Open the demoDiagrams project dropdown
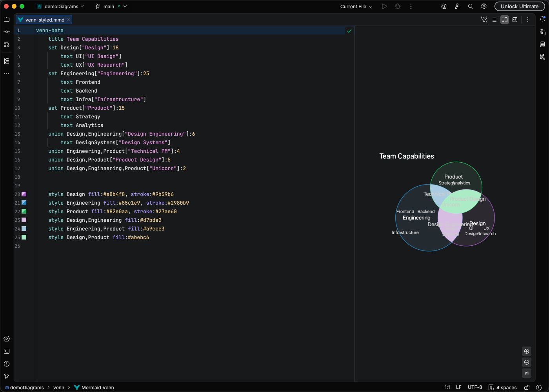 click(60, 6)
